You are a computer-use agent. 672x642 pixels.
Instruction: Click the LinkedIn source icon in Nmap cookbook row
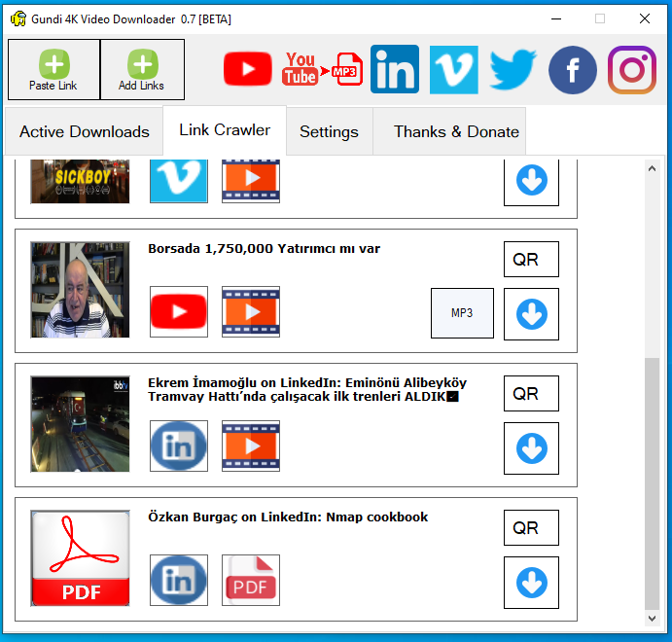coord(179,580)
